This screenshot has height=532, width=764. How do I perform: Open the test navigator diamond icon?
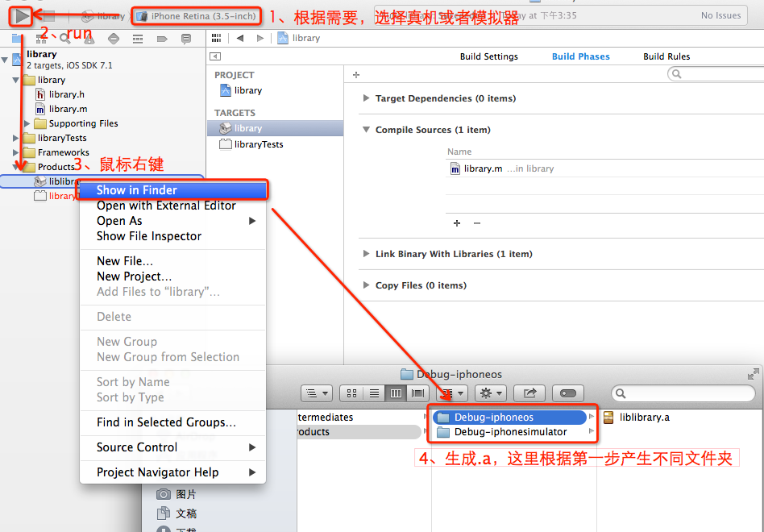pyautogui.click(x=113, y=39)
